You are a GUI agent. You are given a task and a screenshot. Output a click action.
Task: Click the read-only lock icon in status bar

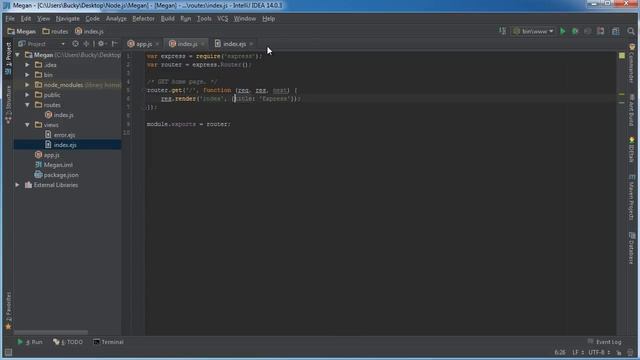(x=619, y=352)
